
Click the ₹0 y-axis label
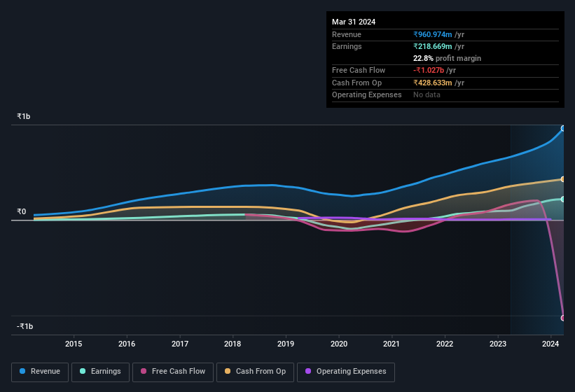[x=21, y=212]
